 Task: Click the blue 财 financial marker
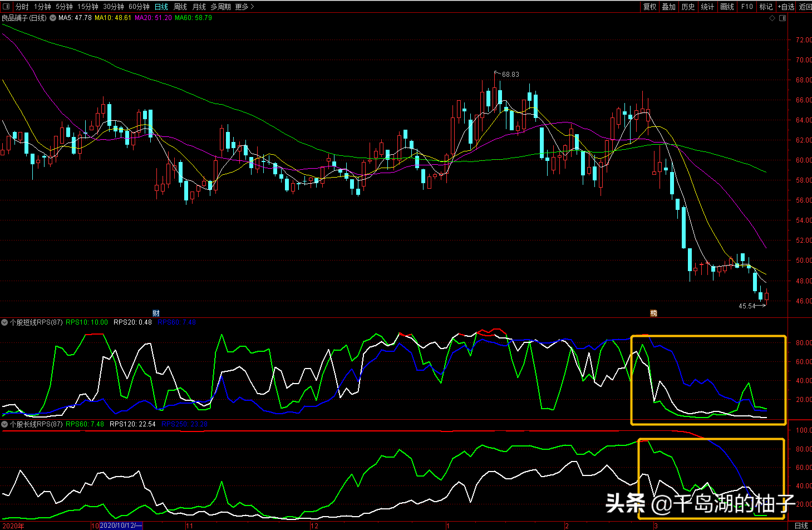point(156,313)
